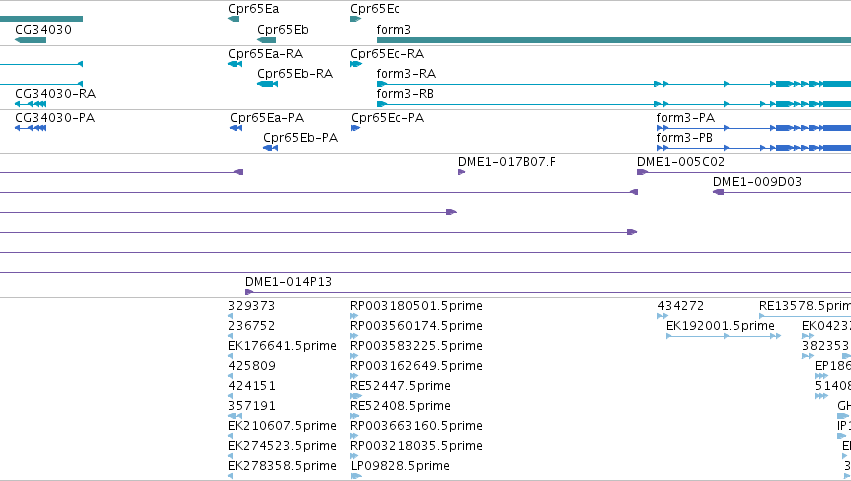
Task: Click the 236752 EST label
Action: tap(251, 326)
